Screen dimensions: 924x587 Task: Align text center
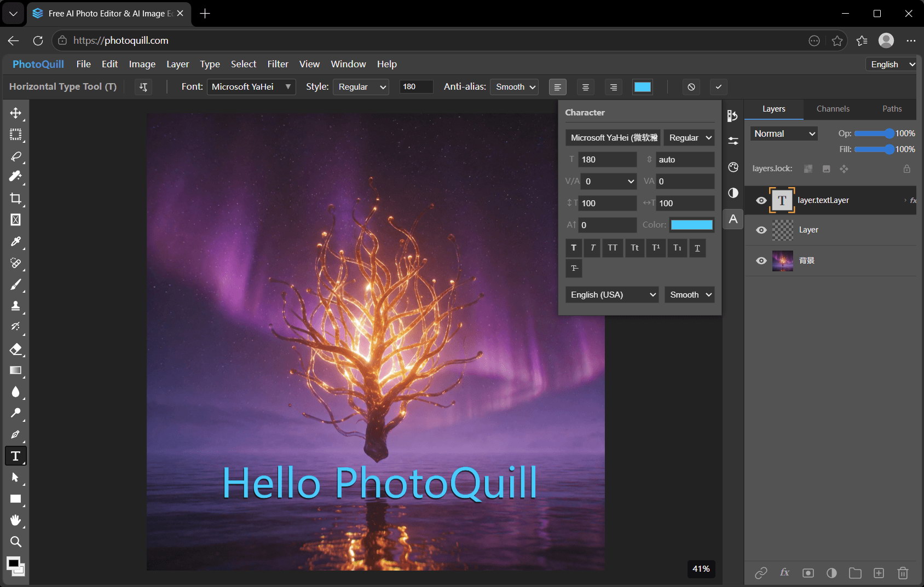(585, 87)
